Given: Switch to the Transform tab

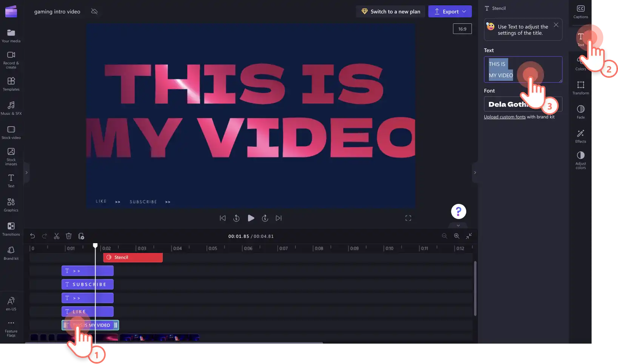Looking at the screenshot, I should 581,88.
